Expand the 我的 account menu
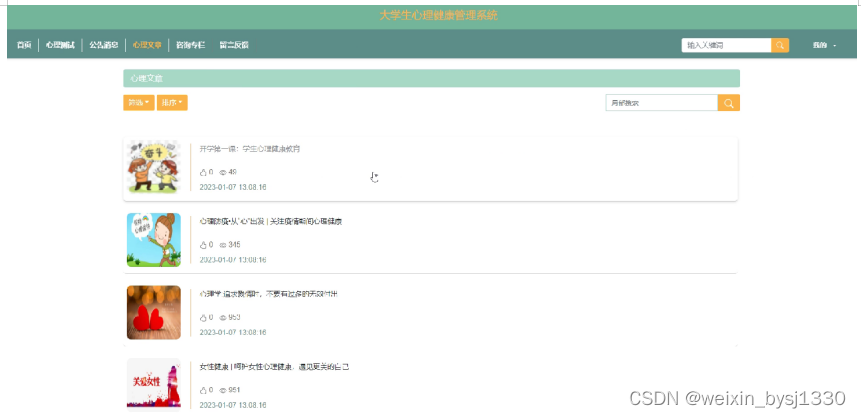The height and width of the screenshot is (418, 861). [824, 45]
